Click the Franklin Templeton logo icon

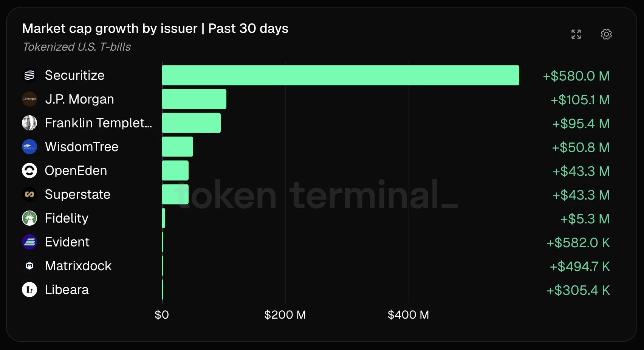pyautogui.click(x=29, y=123)
